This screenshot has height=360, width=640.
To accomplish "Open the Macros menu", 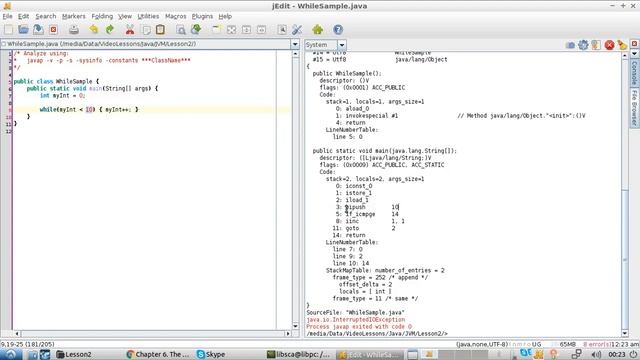I will 176,16.
